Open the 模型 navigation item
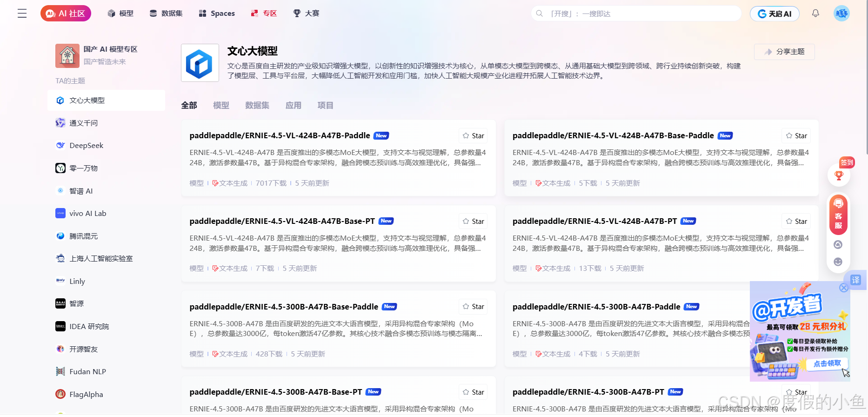 (x=120, y=13)
